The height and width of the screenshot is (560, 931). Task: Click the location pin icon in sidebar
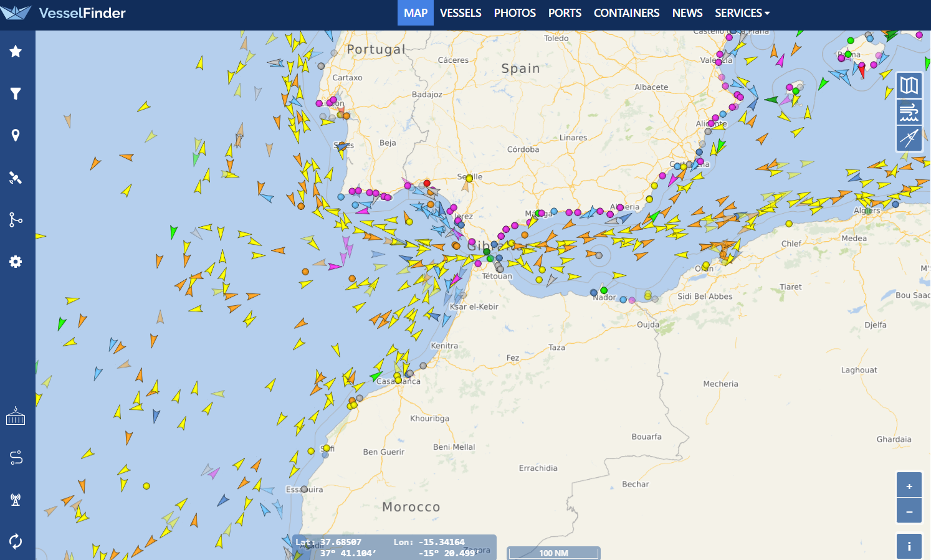(x=16, y=135)
